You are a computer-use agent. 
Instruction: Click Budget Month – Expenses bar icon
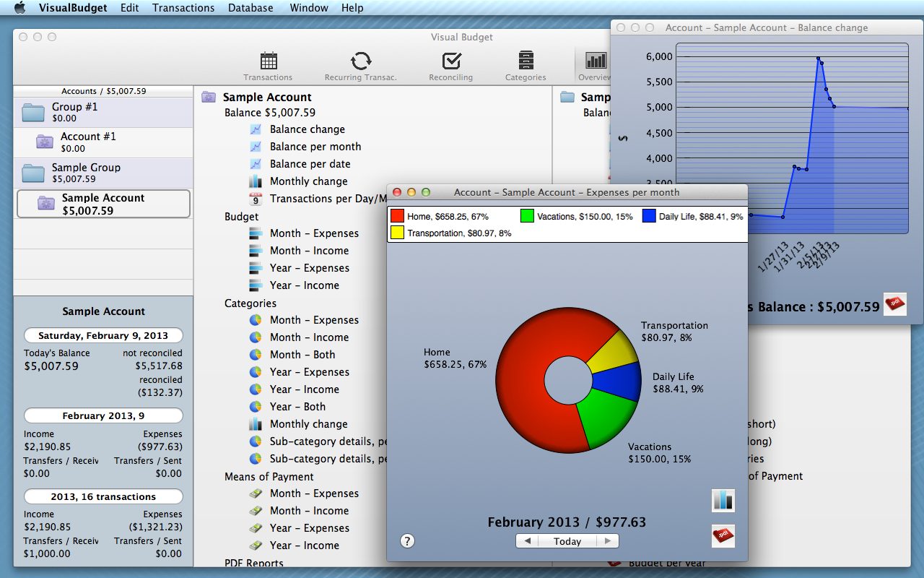(x=255, y=233)
